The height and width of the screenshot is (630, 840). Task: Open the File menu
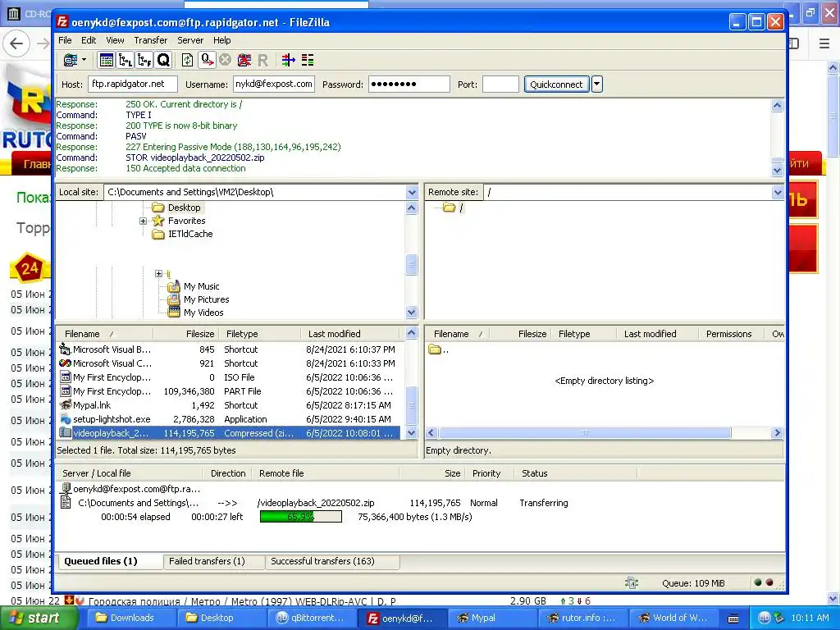[65, 40]
